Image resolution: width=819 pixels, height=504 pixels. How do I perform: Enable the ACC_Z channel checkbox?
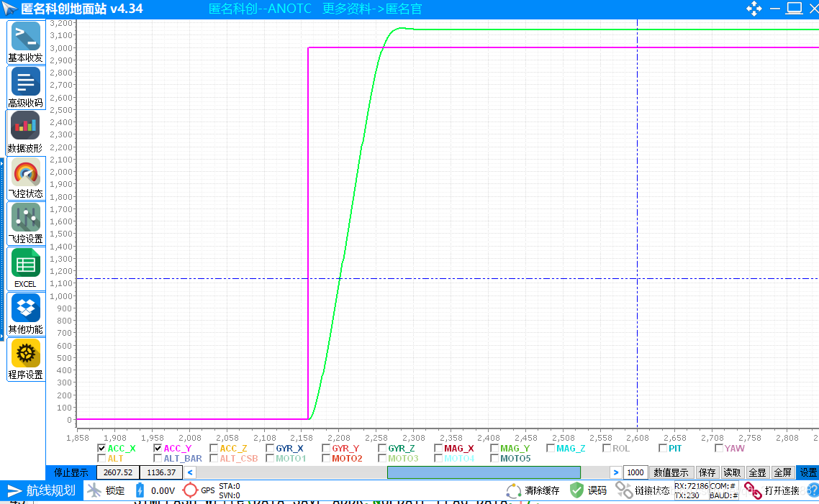point(214,448)
